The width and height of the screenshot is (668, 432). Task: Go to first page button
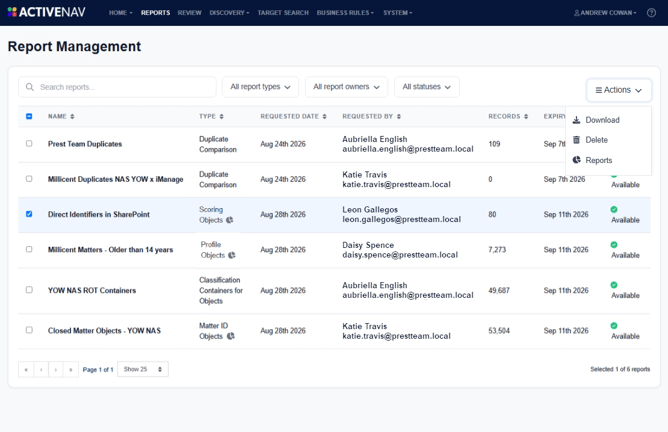click(x=26, y=369)
